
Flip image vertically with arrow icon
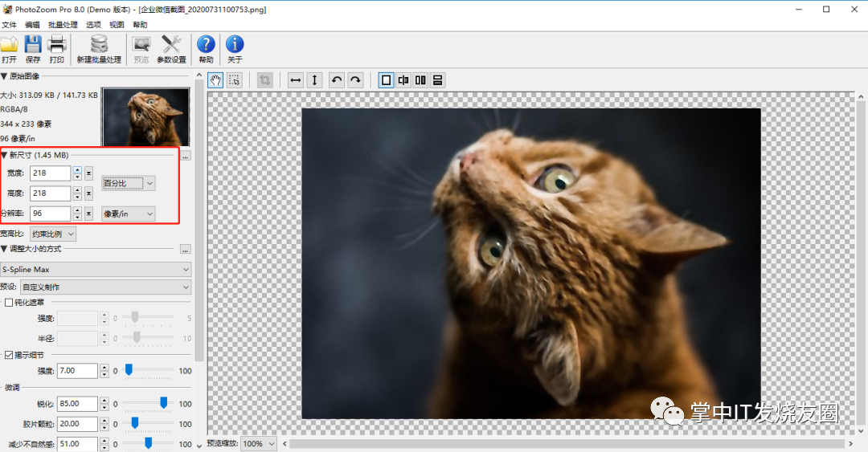(x=314, y=80)
